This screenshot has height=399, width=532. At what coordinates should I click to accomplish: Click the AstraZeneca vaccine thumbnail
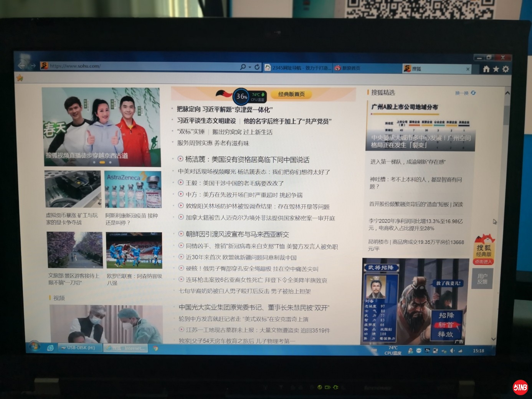tap(133, 189)
